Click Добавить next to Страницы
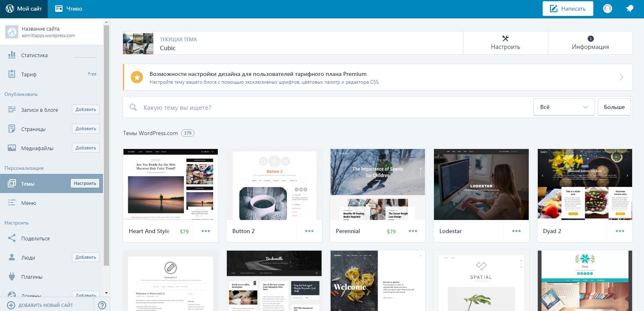Viewport: 644px width, 311px height. click(86, 129)
